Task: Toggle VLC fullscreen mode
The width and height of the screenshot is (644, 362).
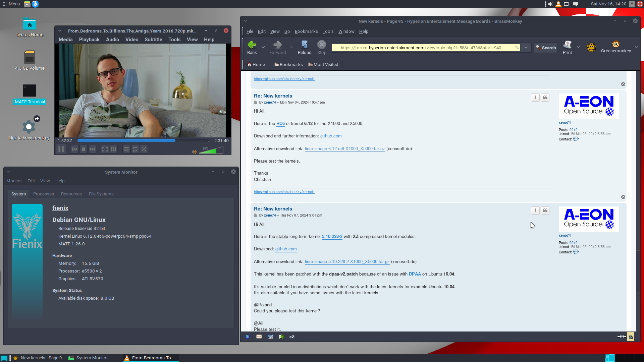Action: click(x=105, y=149)
